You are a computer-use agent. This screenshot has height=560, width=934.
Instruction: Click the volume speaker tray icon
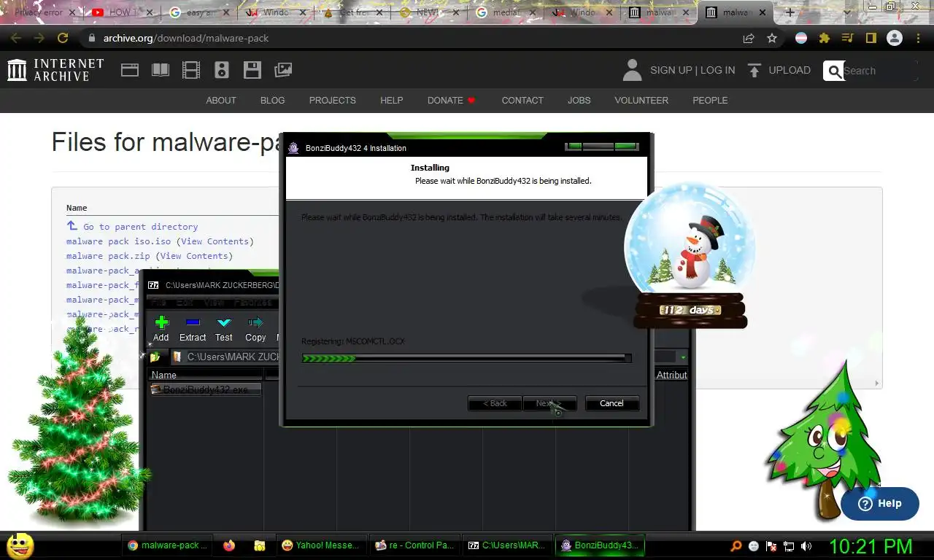[806, 545]
